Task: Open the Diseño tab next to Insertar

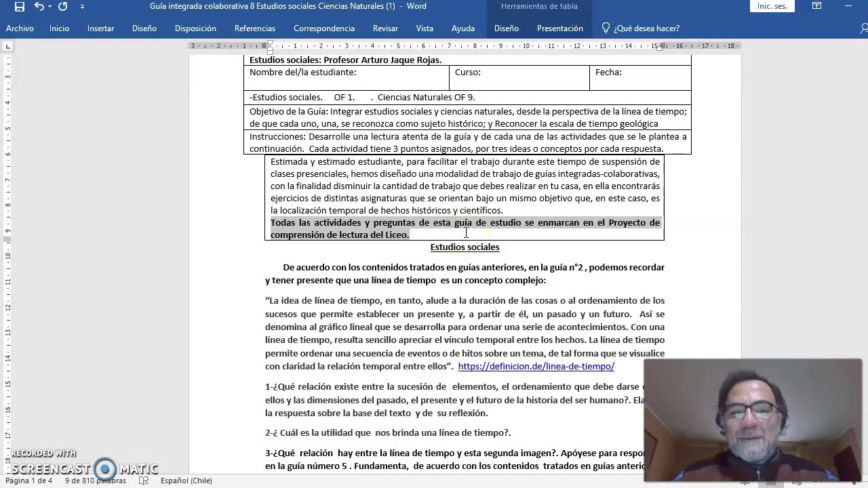Action: pos(144,28)
